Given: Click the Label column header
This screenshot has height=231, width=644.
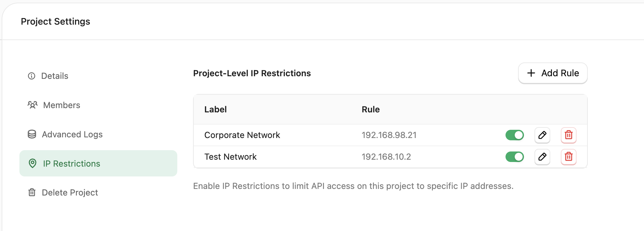Looking at the screenshot, I should pos(215,109).
